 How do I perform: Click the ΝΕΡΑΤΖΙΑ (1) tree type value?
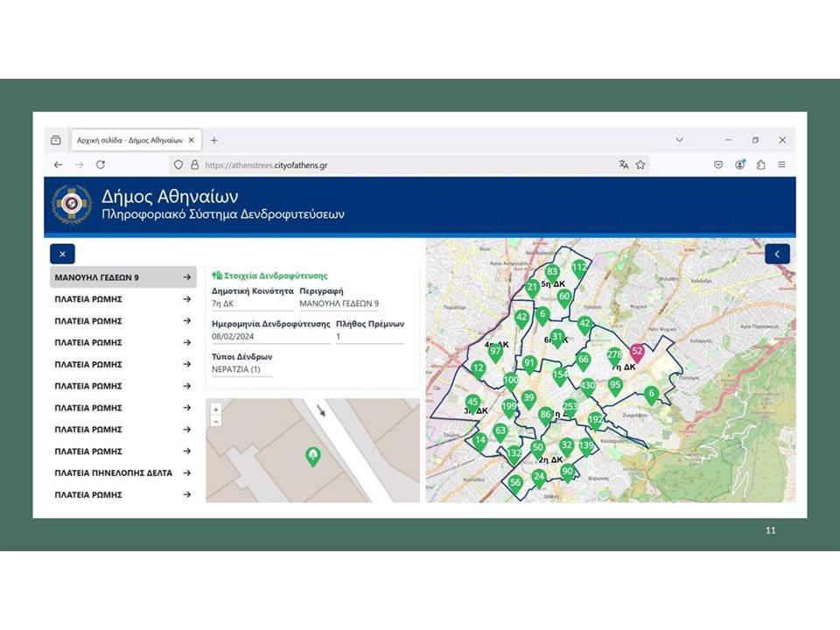tap(241, 369)
